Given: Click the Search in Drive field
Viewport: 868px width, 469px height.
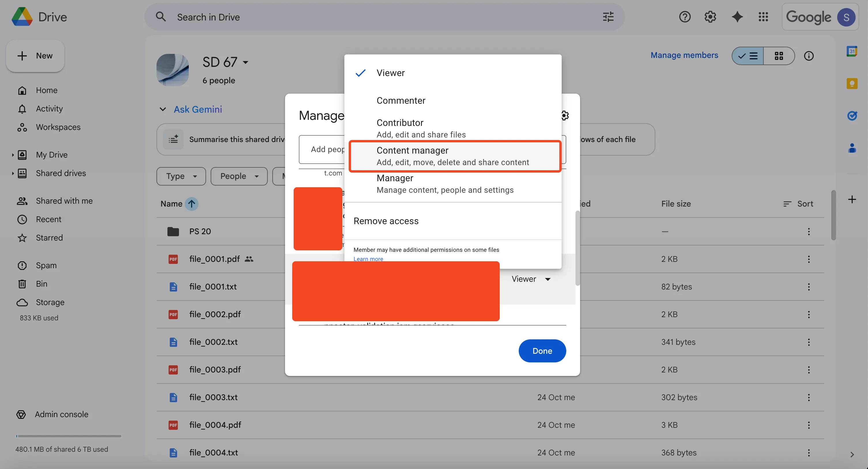Looking at the screenshot, I should pyautogui.click(x=371, y=17).
